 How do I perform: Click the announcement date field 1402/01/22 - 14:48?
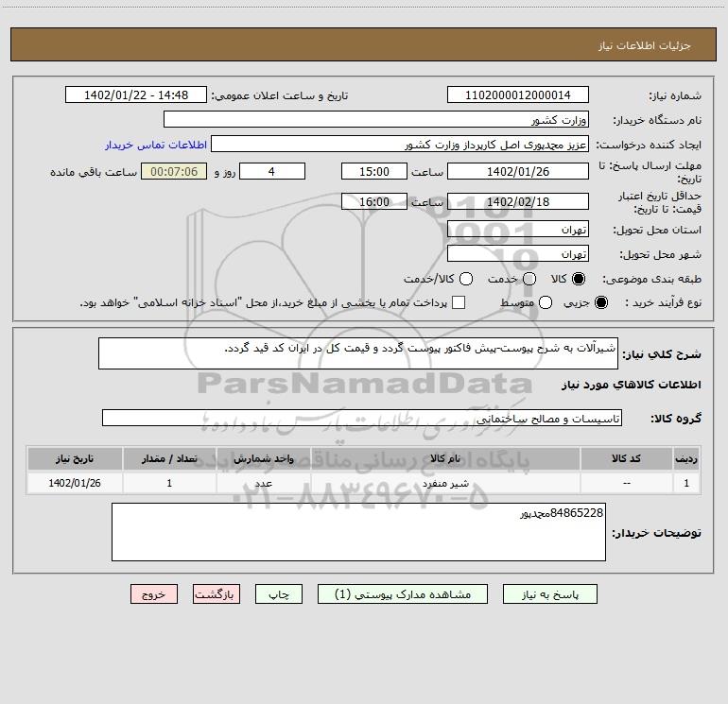[136, 94]
